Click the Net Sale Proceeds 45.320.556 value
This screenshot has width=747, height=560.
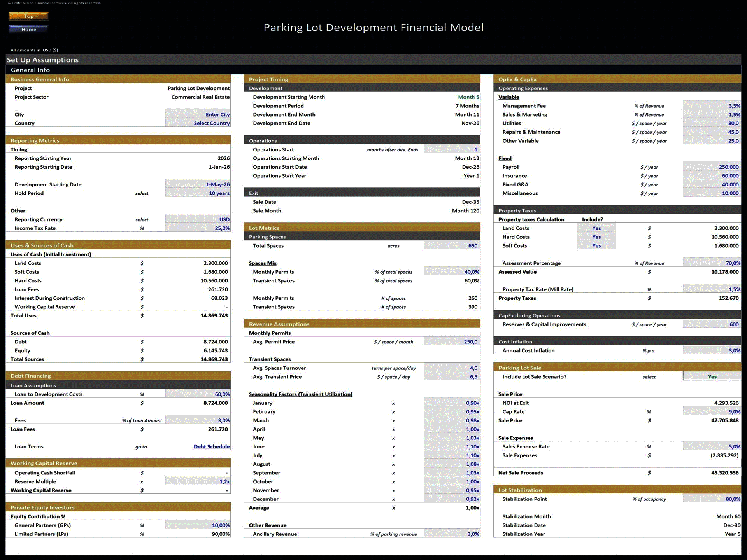point(725,473)
